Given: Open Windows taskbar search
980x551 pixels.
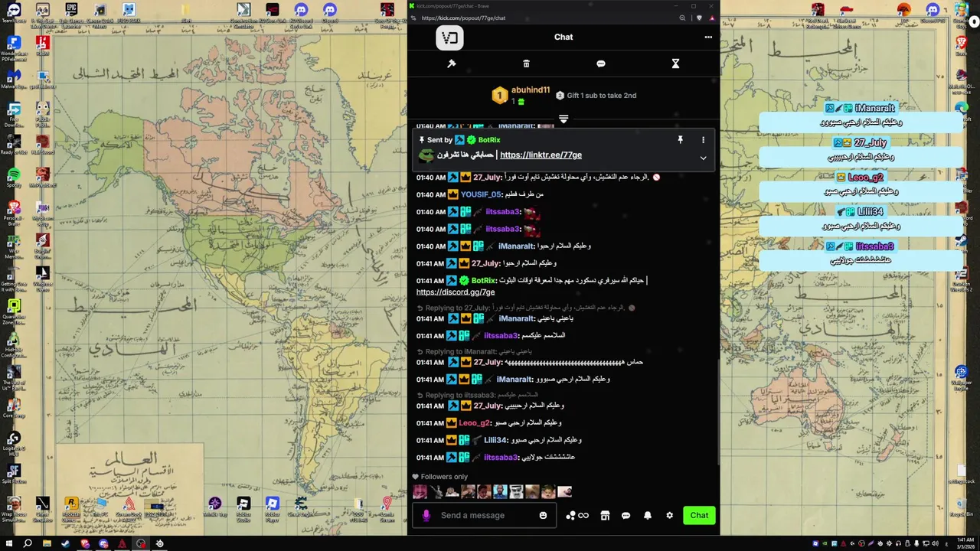Looking at the screenshot, I should (x=28, y=543).
